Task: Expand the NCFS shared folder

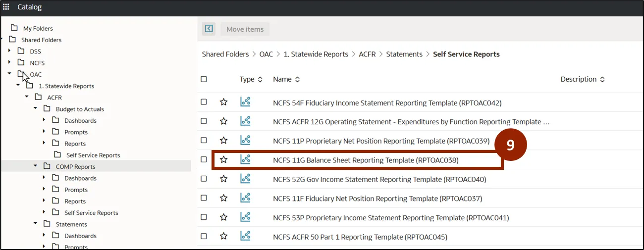Action: pos(9,62)
